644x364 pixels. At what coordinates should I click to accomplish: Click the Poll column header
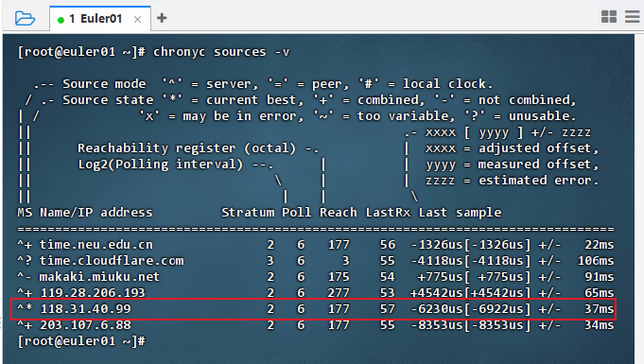(x=297, y=213)
